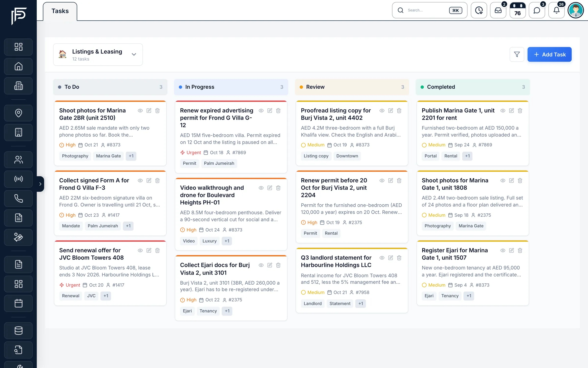This screenshot has height=368, width=588.
Task: Open the user profile avatar
Action: pos(576,10)
